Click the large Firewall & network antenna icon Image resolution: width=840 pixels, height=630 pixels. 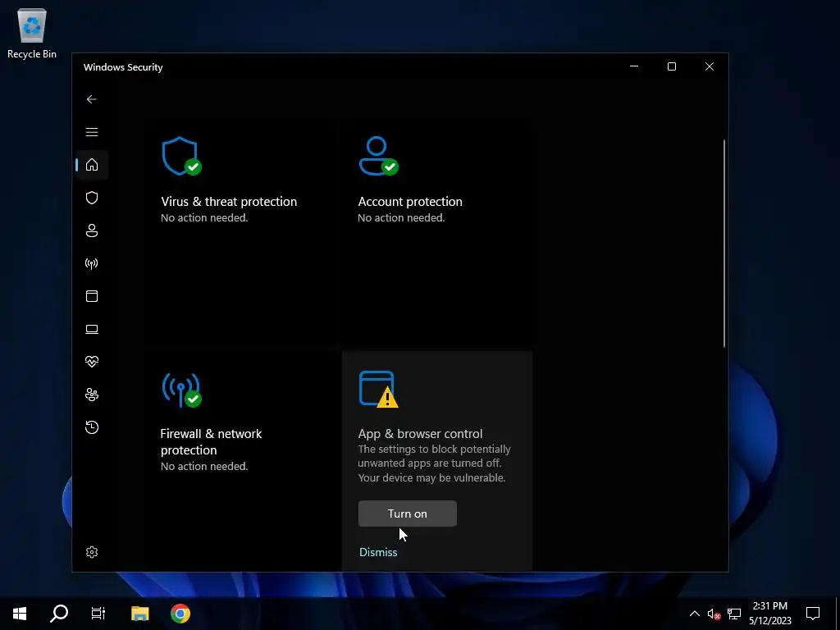click(181, 390)
